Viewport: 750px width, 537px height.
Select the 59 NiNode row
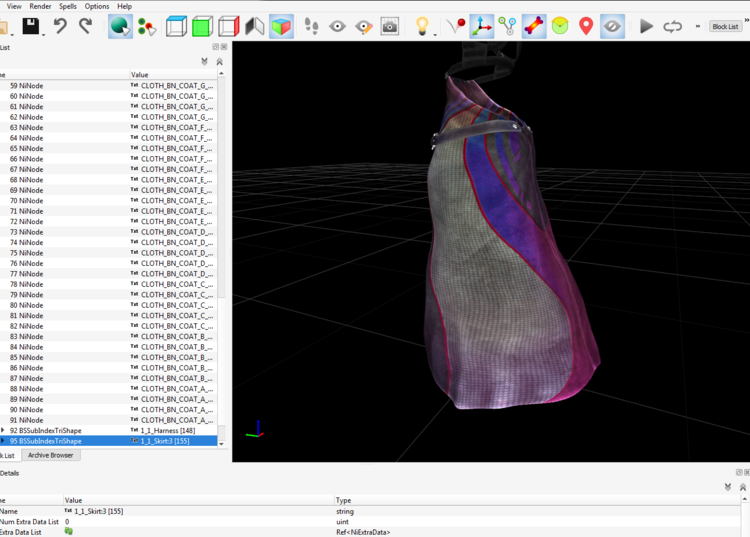click(109, 86)
